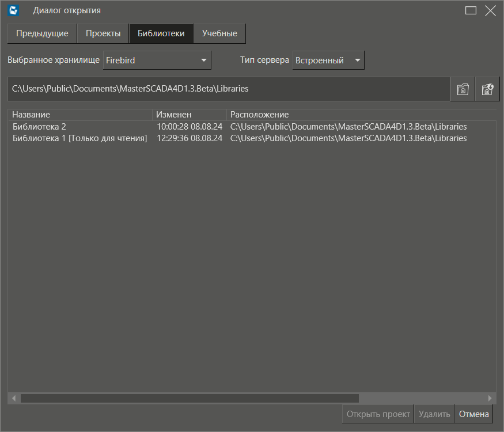
Task: Expand the Тип сервера dropdown
Action: [x=328, y=60]
